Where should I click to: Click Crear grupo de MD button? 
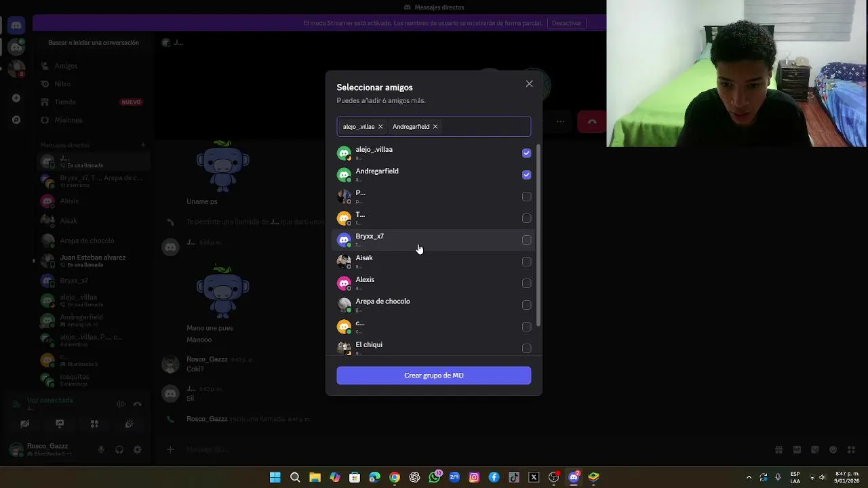click(x=434, y=375)
